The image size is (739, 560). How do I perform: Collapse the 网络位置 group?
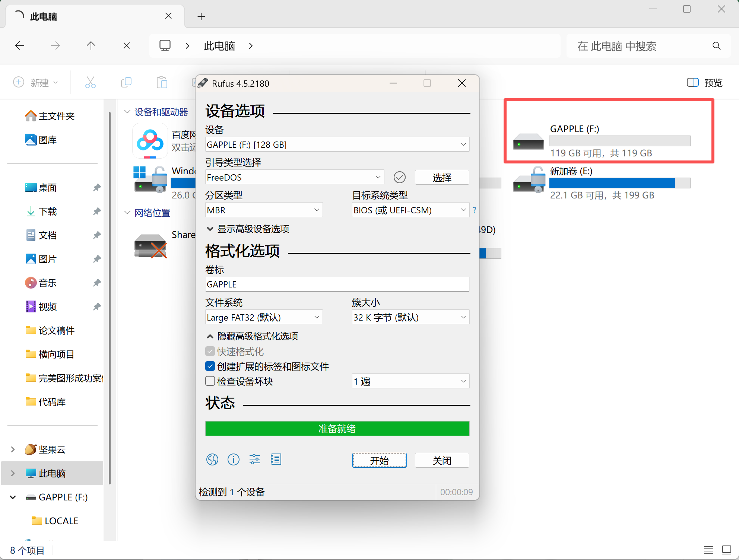coord(127,213)
